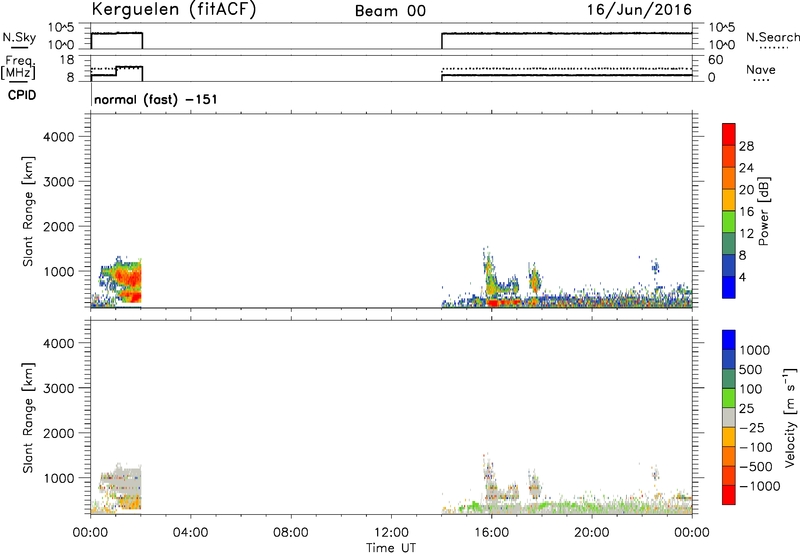The width and height of the screenshot is (800, 554).
Task: Click the 'N.Sky' legend label
Action: click(x=19, y=37)
